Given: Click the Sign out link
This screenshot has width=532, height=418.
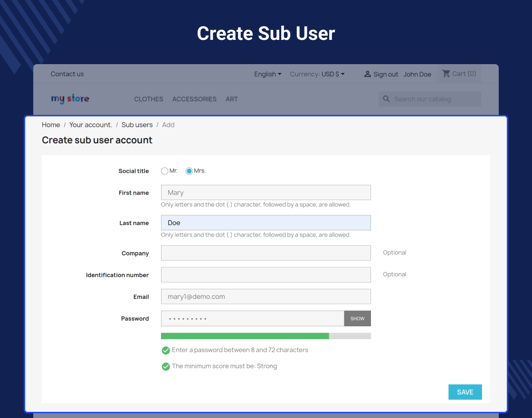Looking at the screenshot, I should point(386,74).
